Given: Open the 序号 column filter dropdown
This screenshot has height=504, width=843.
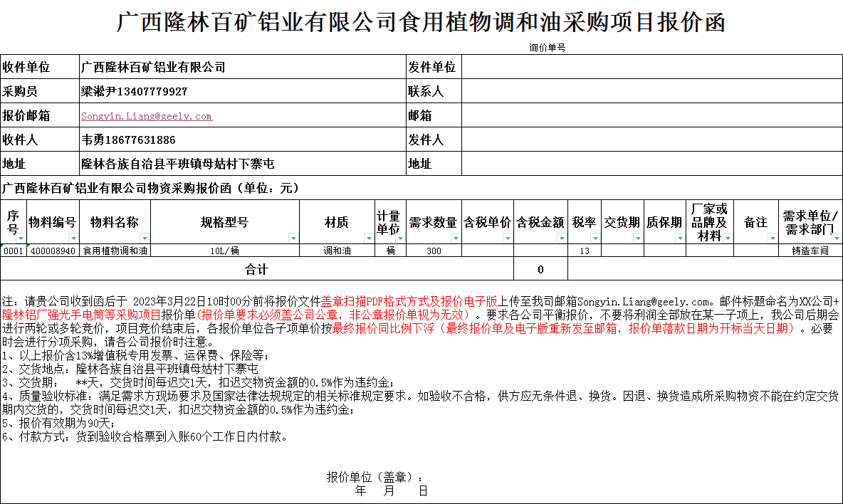Looking at the screenshot, I should tap(21, 238).
